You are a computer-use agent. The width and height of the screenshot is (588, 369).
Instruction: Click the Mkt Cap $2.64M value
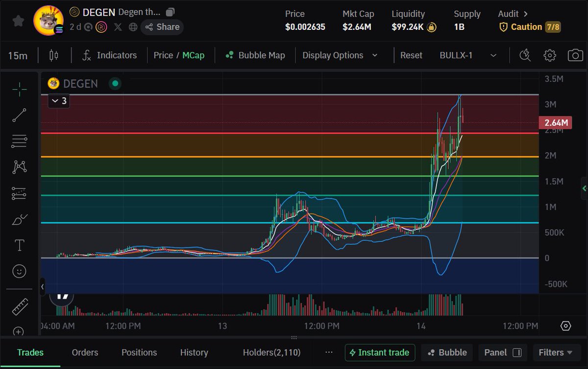click(x=357, y=27)
